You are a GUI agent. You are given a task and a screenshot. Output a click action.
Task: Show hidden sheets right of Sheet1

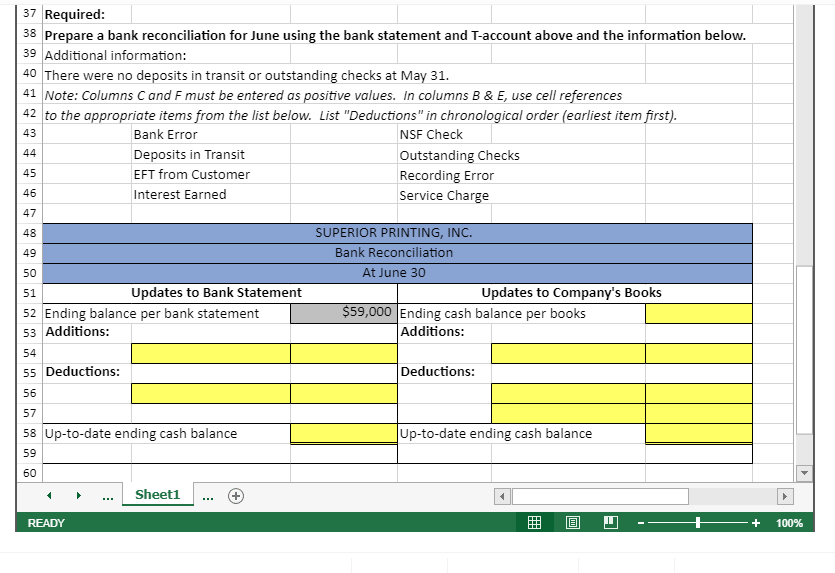(x=208, y=497)
